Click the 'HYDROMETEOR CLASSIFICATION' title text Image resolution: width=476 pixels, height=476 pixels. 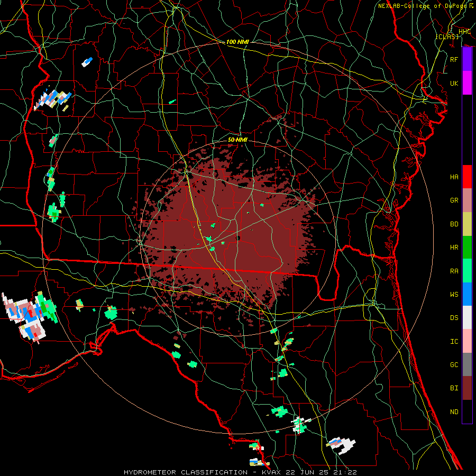[x=186, y=472]
